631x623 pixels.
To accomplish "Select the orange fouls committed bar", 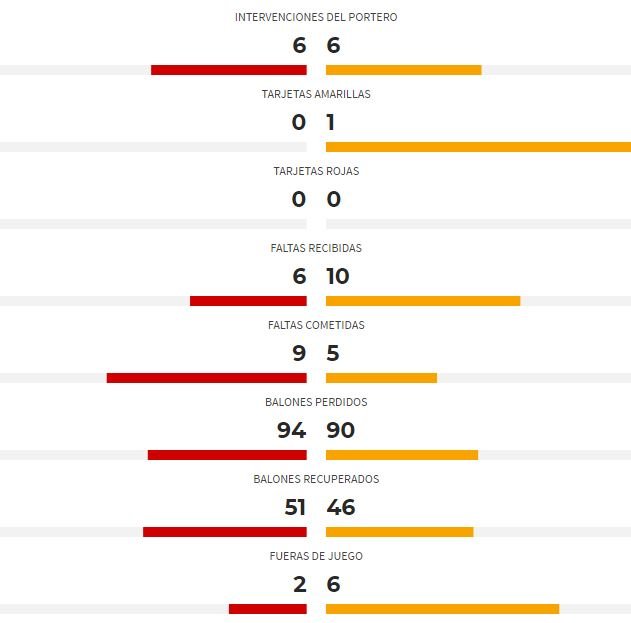I will click(x=381, y=378).
